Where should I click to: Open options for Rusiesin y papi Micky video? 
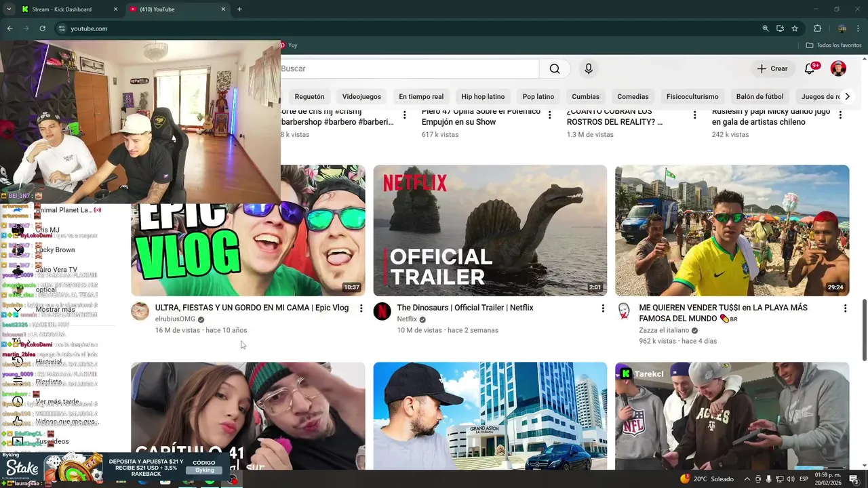[x=841, y=115]
